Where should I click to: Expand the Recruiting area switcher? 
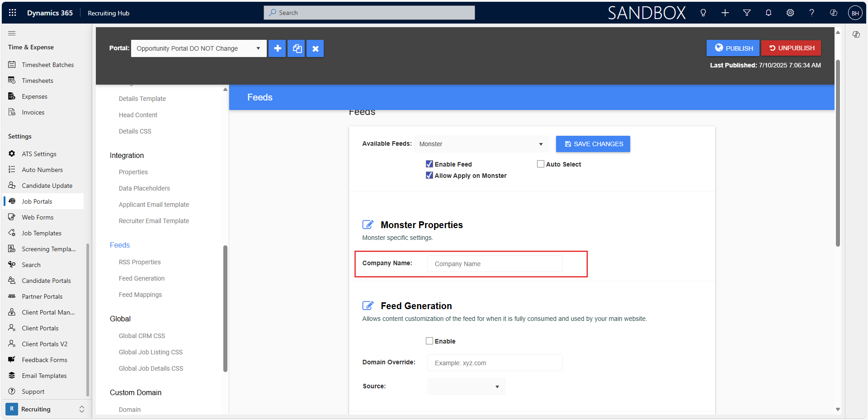pos(82,409)
